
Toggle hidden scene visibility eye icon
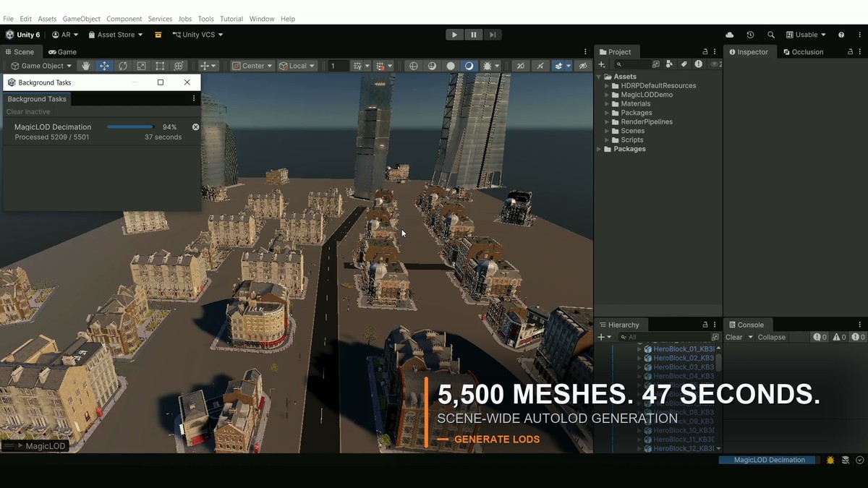coord(583,66)
